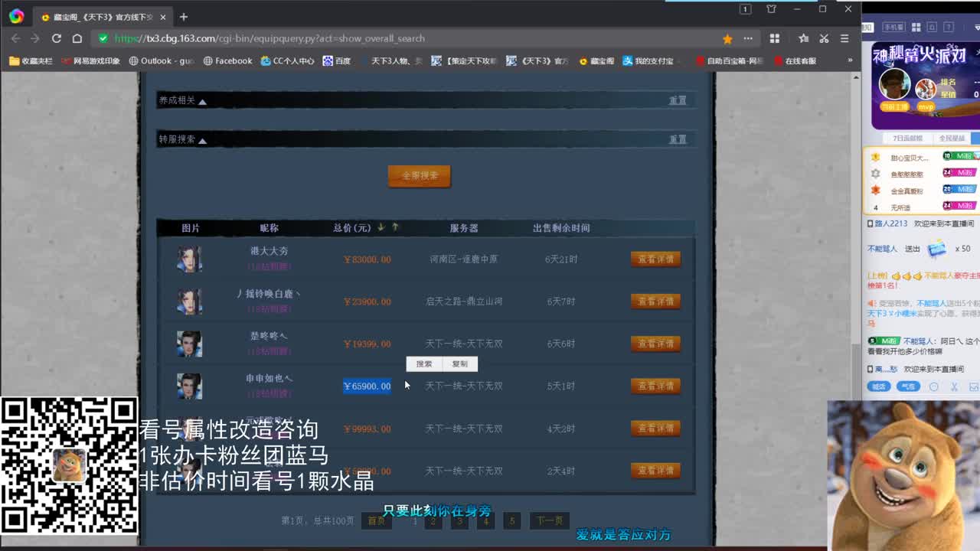Expand the bookmarks overflow chevron
The height and width of the screenshot is (551, 980).
[x=850, y=59]
